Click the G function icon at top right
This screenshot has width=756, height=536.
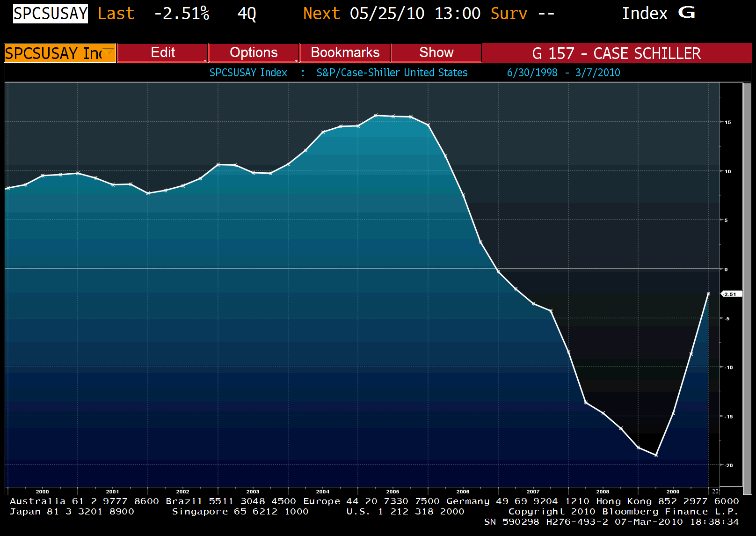686,13
